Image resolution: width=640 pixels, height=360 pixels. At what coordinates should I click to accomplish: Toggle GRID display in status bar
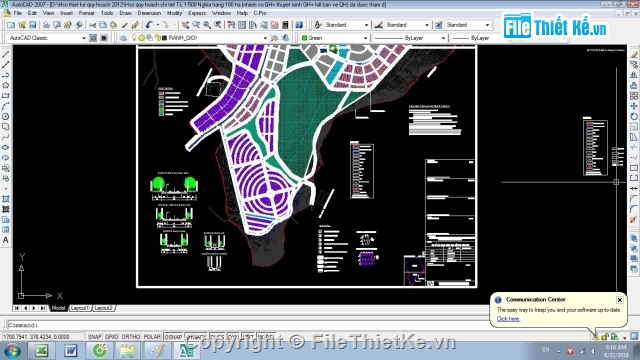(x=111, y=337)
